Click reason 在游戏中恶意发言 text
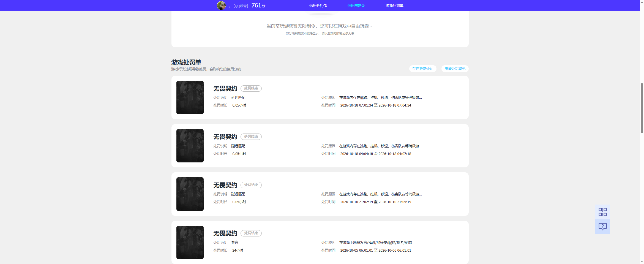The height and width of the screenshot is (264, 644). coord(375,243)
